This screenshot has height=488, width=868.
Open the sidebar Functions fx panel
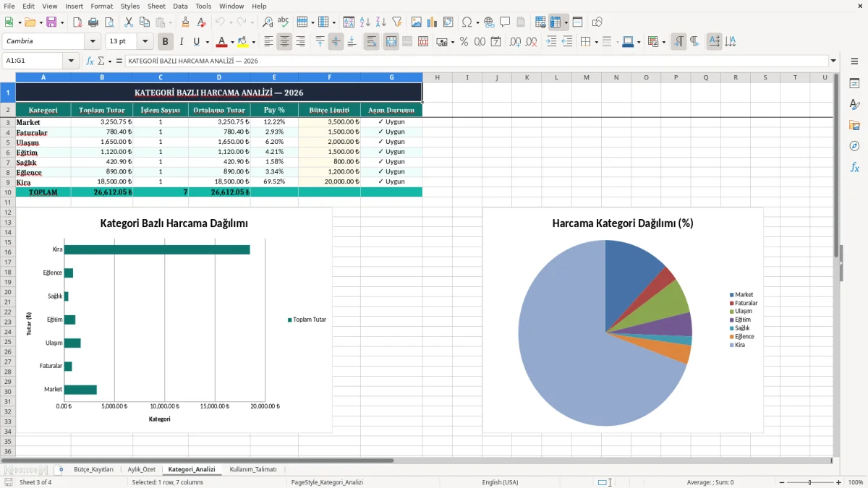[x=854, y=168]
